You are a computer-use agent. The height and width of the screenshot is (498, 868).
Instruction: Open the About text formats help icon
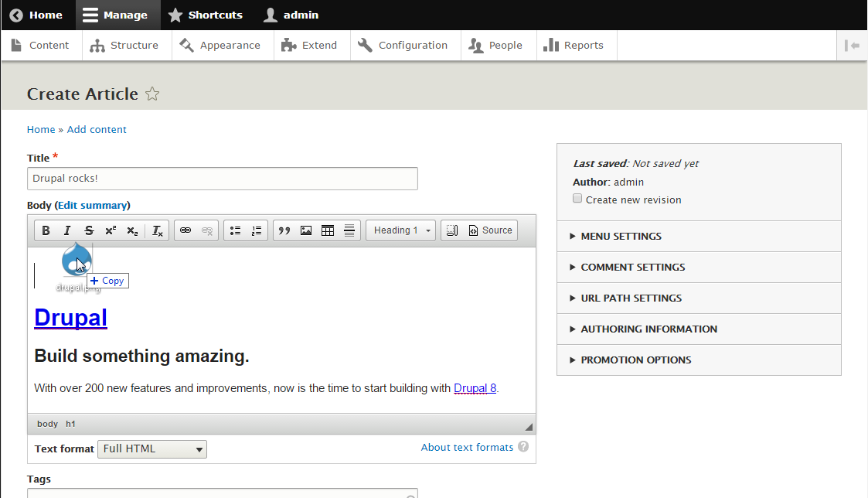click(523, 446)
